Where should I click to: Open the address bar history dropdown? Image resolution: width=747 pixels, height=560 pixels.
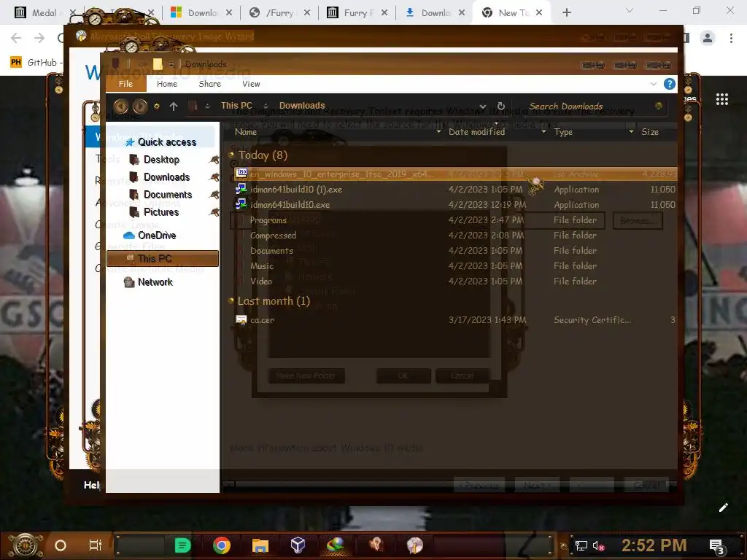(483, 106)
